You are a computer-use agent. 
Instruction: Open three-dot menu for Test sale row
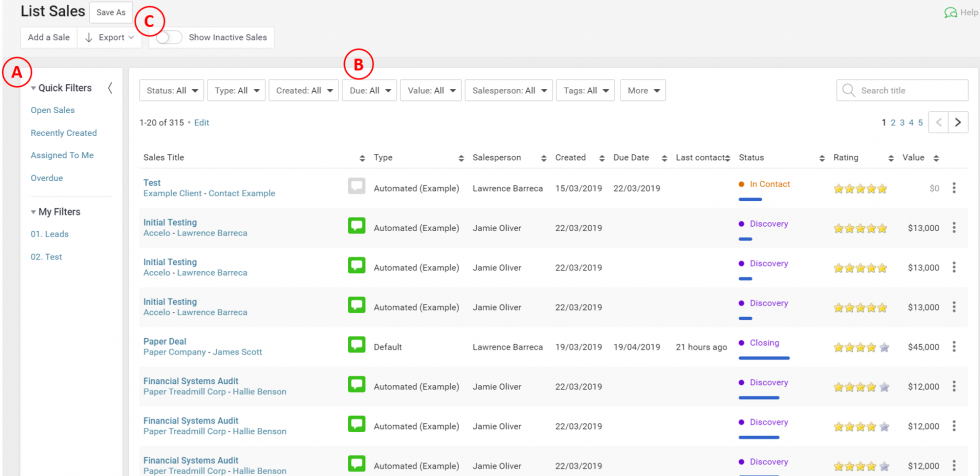coord(954,188)
